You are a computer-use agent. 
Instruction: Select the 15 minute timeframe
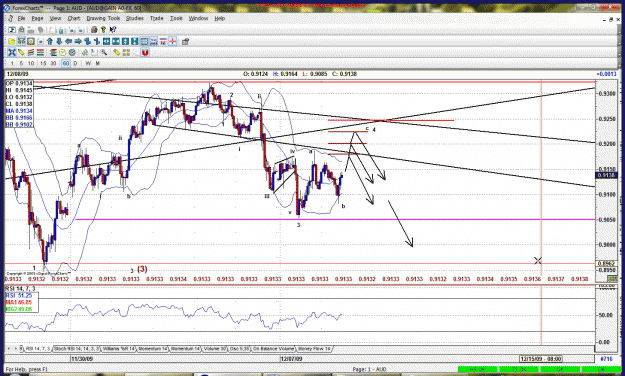tap(43, 63)
